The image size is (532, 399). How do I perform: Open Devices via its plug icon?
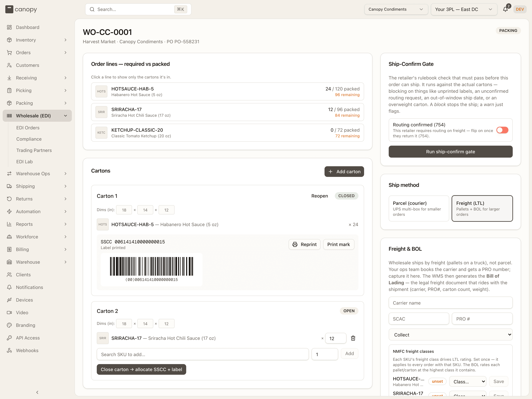[x=9, y=300]
